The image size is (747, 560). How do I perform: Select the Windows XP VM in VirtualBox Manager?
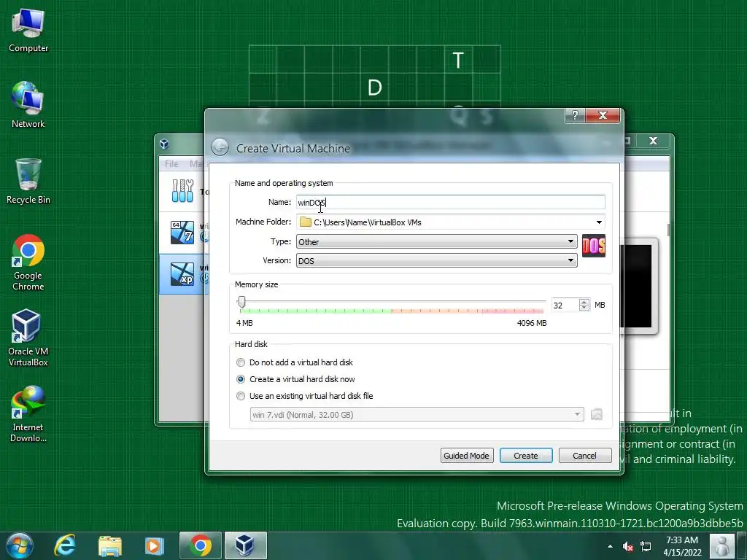(x=182, y=274)
